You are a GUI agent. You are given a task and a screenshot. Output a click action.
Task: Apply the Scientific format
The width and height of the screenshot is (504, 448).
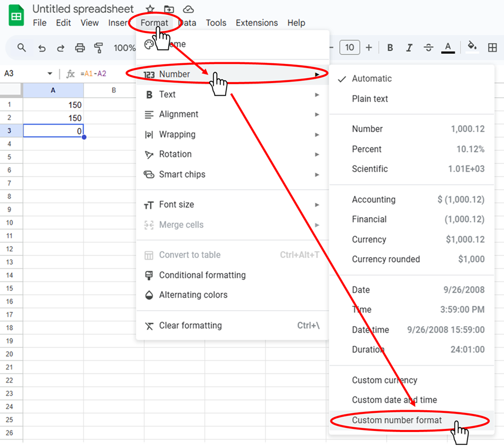[x=412, y=169]
